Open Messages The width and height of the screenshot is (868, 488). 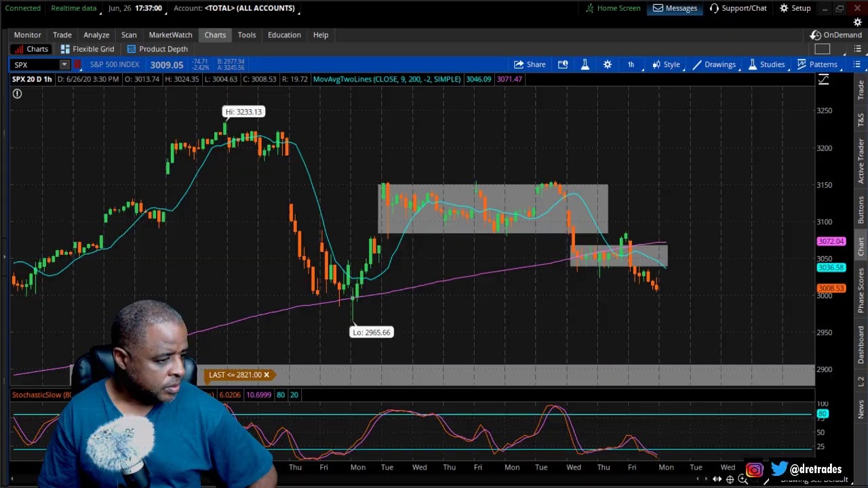pyautogui.click(x=675, y=8)
